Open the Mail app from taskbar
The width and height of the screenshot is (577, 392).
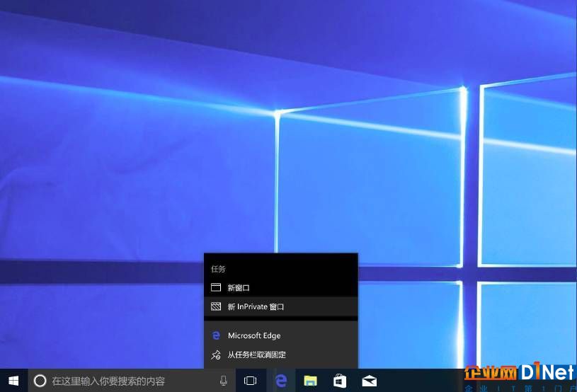coord(369,381)
